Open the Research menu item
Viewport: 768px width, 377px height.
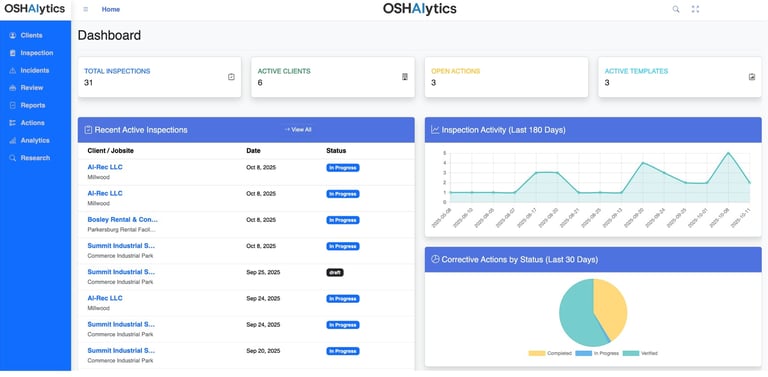tap(35, 158)
